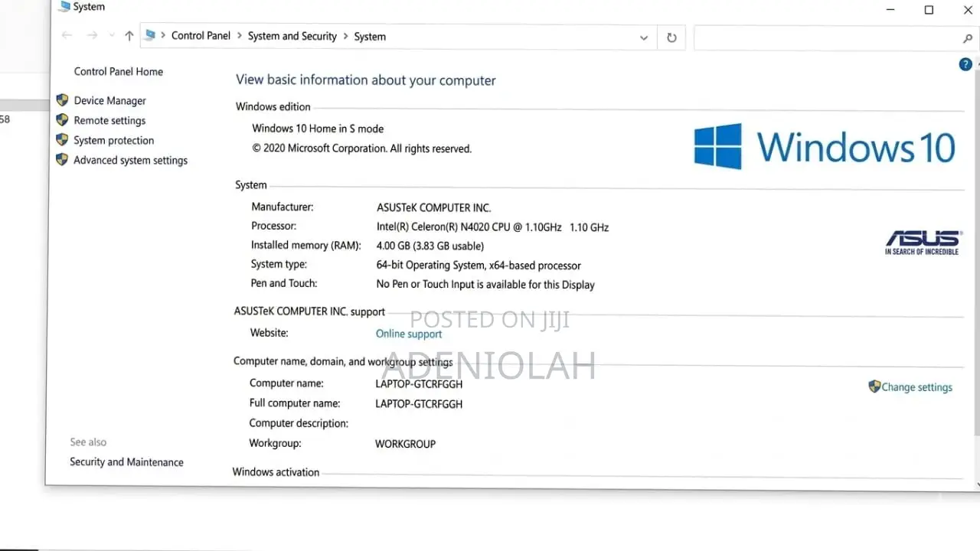Focus the Control Panel search field
This screenshot has width=980, height=551.
tap(827, 38)
